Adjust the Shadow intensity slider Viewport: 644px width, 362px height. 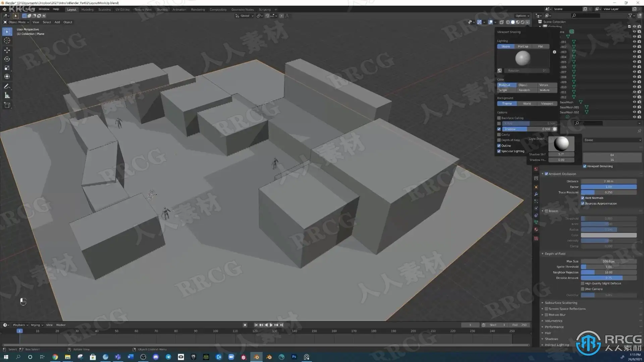click(x=527, y=129)
